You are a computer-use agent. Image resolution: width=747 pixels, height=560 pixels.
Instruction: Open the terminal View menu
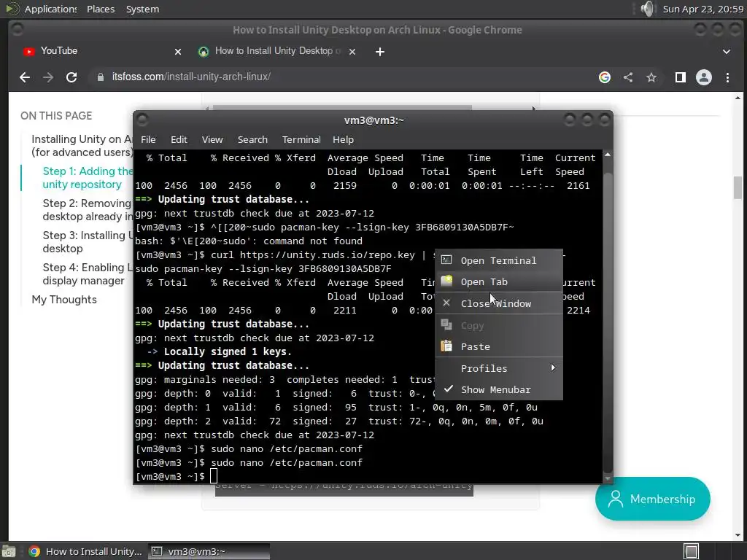[x=212, y=139]
